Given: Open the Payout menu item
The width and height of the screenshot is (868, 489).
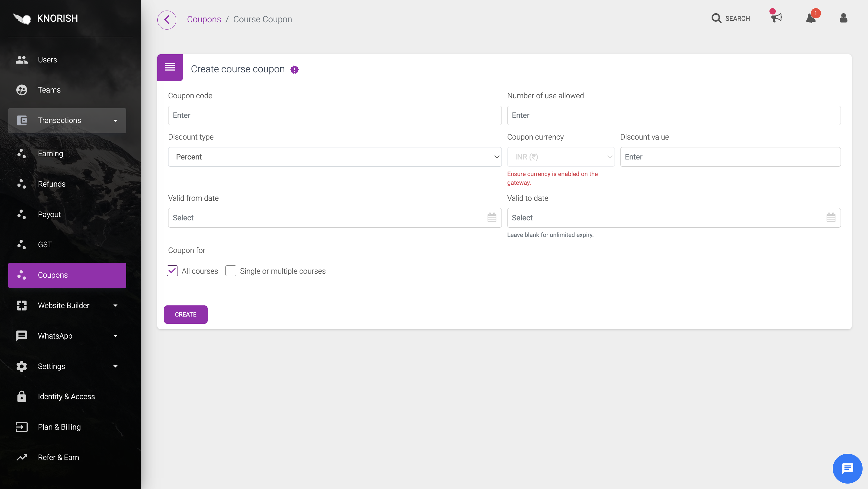Looking at the screenshot, I should 67,214.
